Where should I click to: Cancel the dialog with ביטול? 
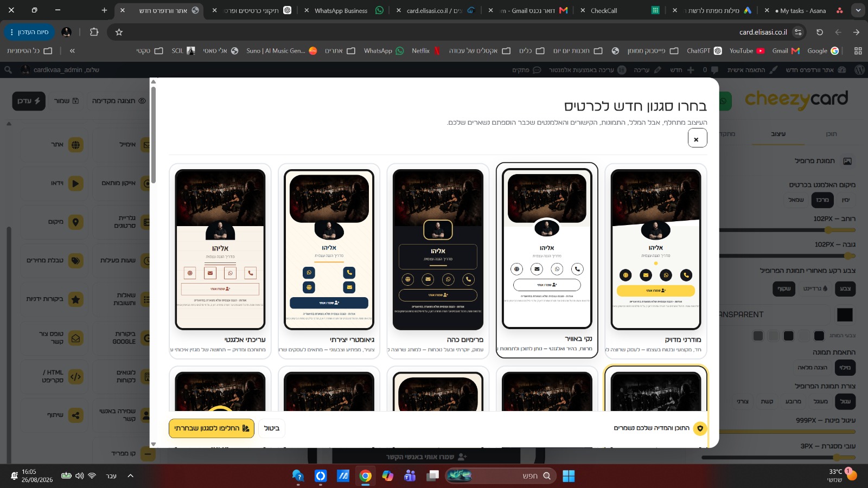pos(272,428)
